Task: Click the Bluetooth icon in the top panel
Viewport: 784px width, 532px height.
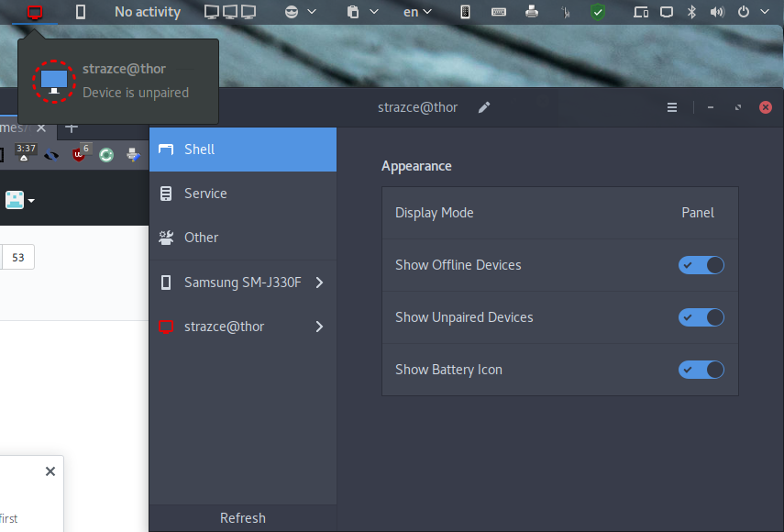Action: click(691, 12)
